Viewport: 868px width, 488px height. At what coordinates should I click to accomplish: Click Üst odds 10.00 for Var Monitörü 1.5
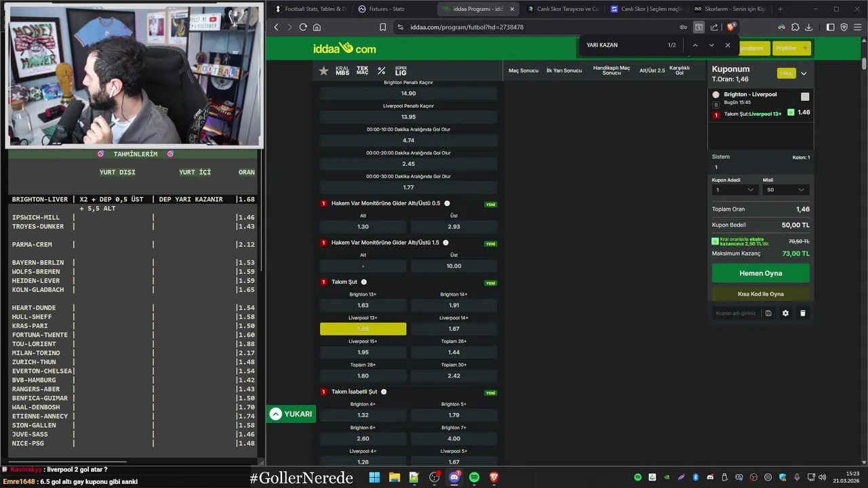(x=454, y=266)
